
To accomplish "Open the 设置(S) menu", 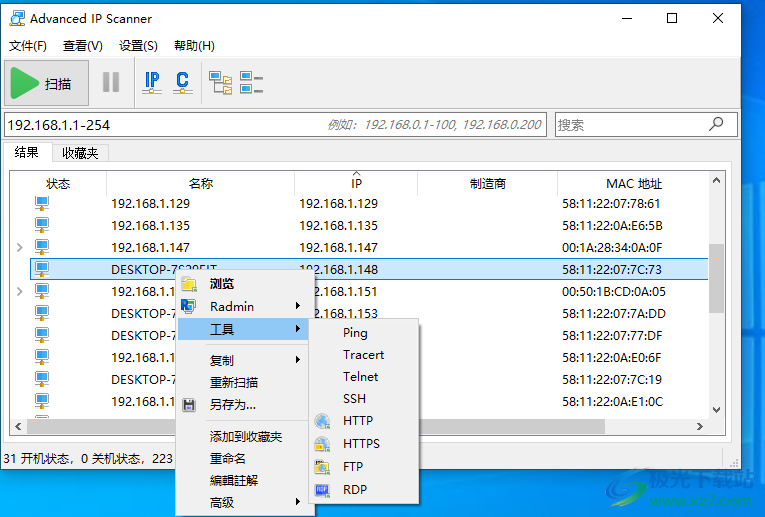I will coord(138,46).
